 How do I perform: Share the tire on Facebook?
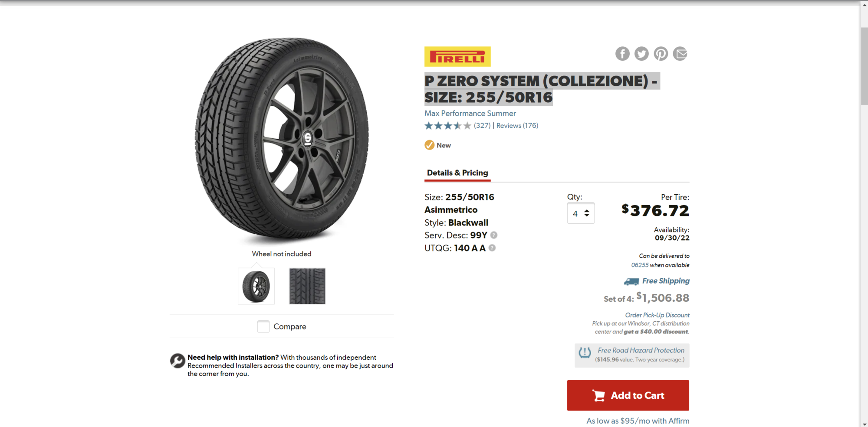point(622,54)
